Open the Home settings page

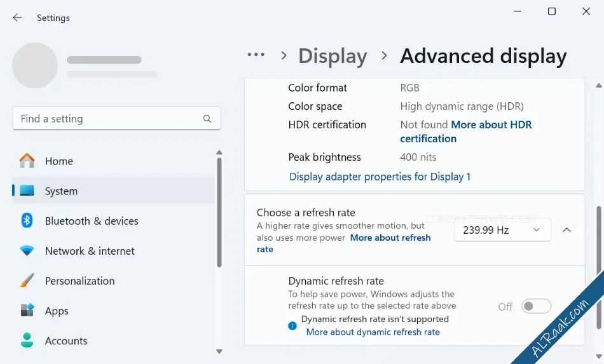tap(114, 161)
